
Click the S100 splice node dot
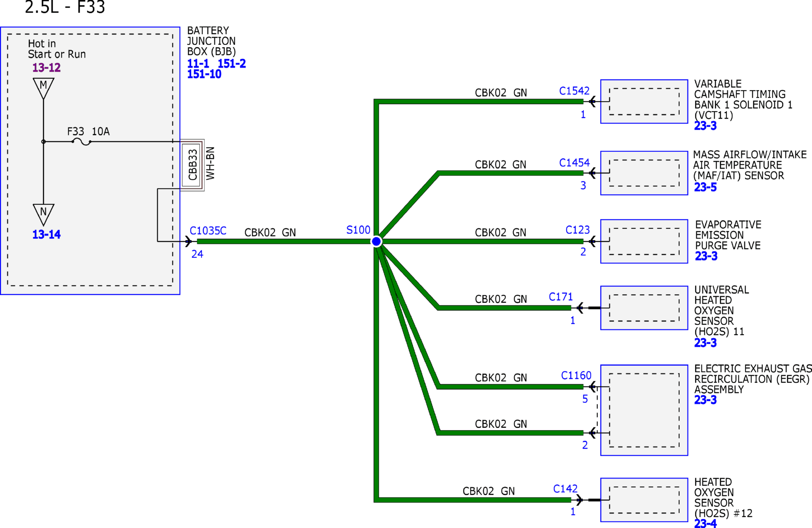coord(376,241)
